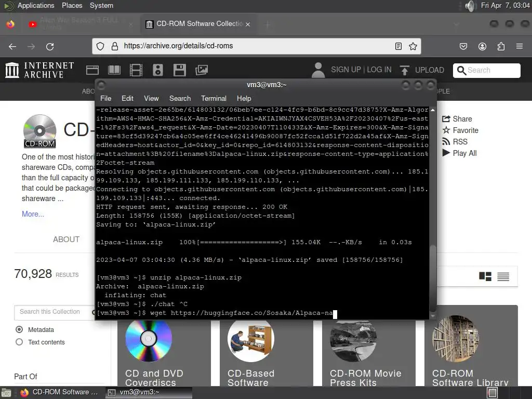Select the Metadata radio button

click(x=19, y=329)
